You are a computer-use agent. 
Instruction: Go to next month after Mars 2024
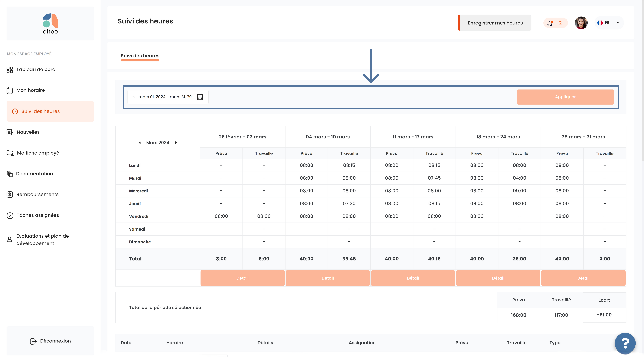point(176,143)
